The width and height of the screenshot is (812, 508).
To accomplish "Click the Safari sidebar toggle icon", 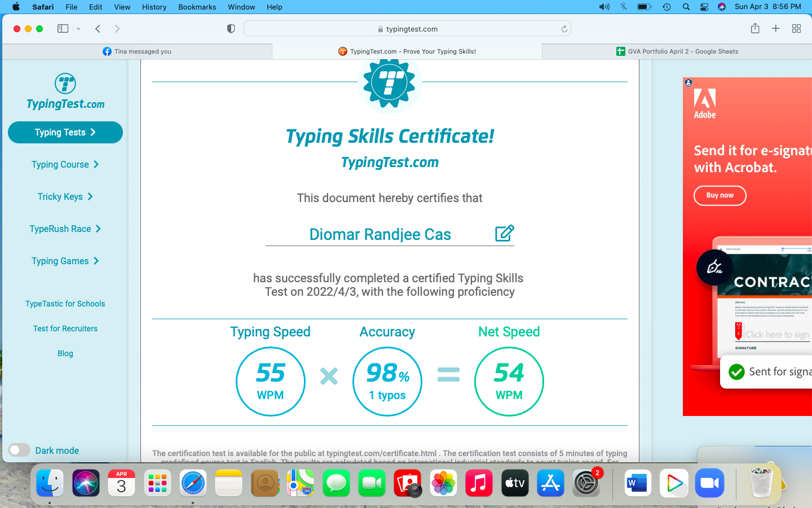I will point(63,28).
